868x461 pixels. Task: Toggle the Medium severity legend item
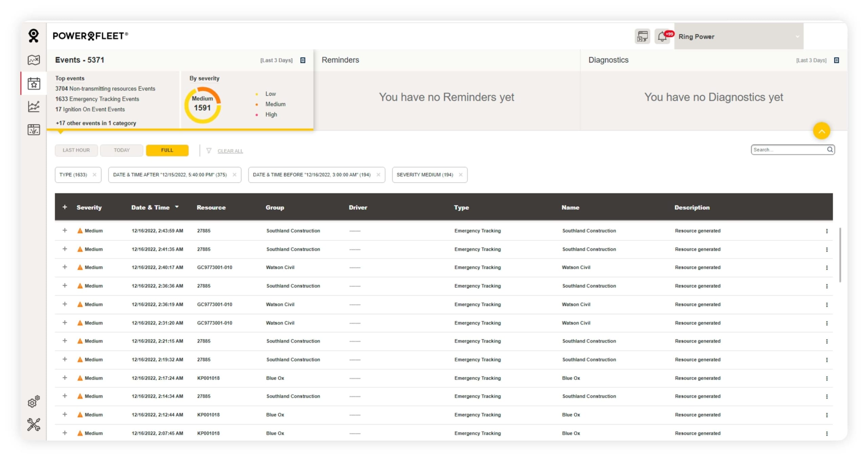pyautogui.click(x=275, y=104)
